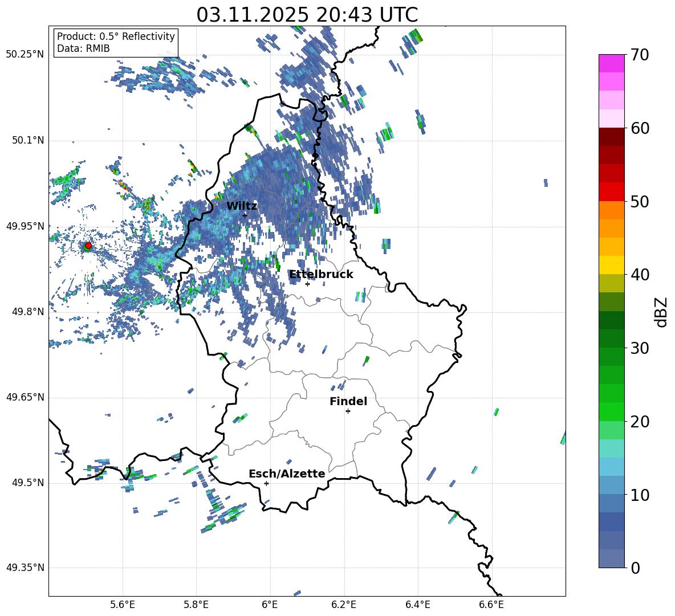Click the 20 colorbar tick label

(x=640, y=422)
